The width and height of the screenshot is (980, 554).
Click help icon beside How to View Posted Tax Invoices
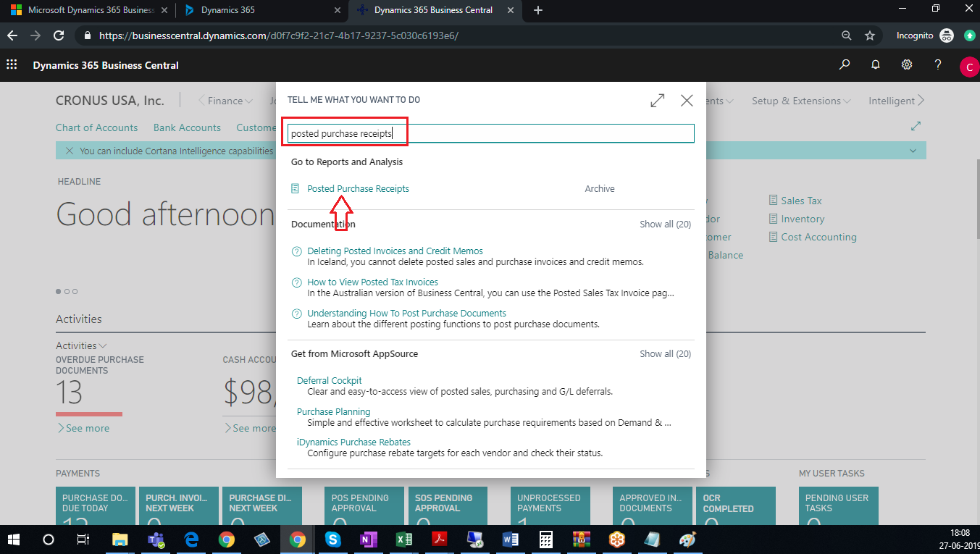(x=296, y=282)
